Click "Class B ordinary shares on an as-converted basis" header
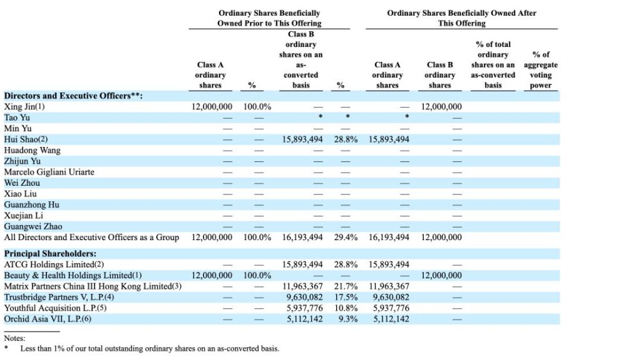This screenshot has width=626, height=364. pos(300,59)
